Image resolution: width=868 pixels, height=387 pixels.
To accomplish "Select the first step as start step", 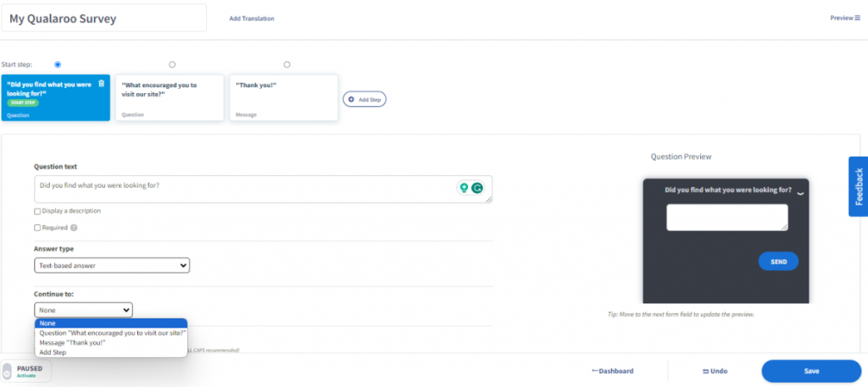I will (x=58, y=64).
